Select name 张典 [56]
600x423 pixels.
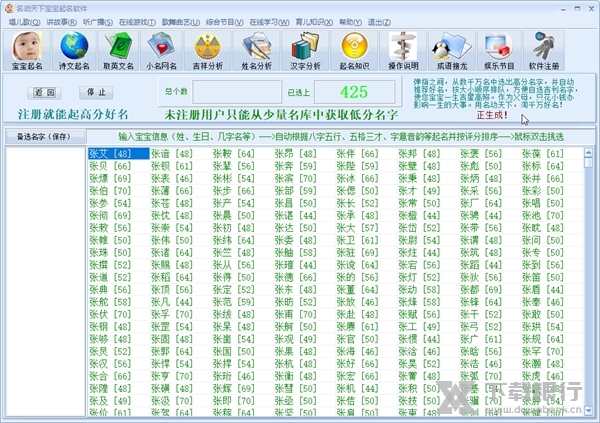pos(110,289)
